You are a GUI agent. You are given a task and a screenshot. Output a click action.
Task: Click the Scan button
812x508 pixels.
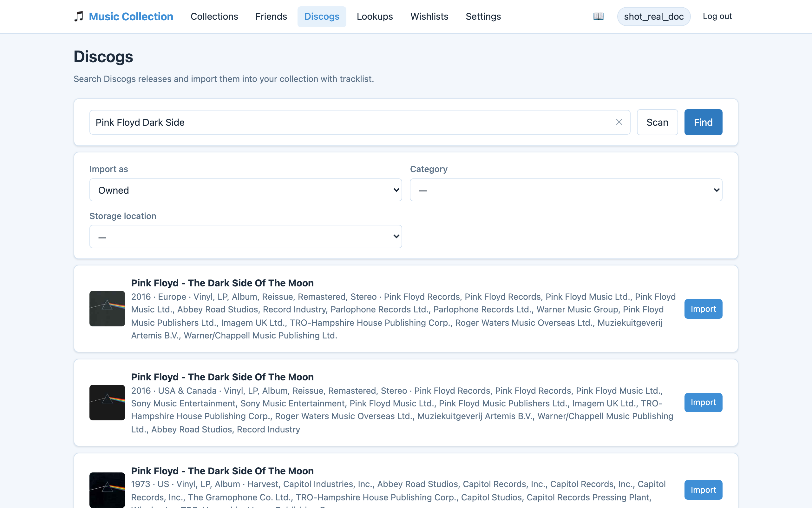pyautogui.click(x=657, y=122)
